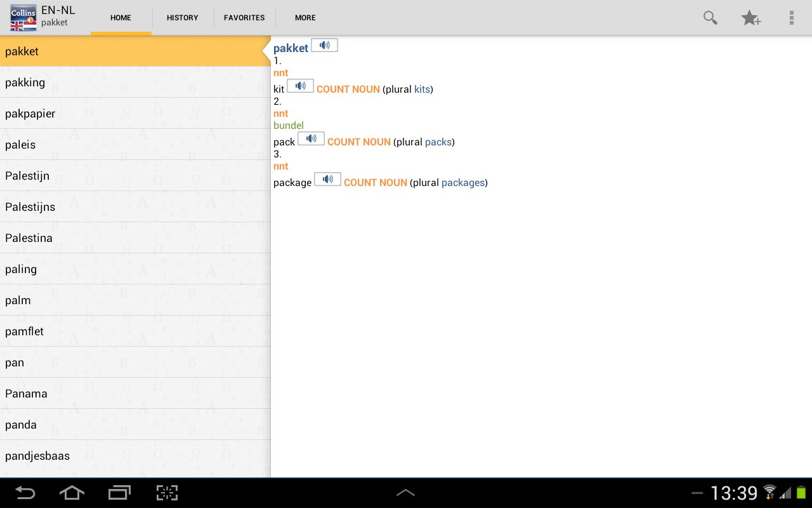Image resolution: width=812 pixels, height=508 pixels.
Task: Tap the Android back button
Action: (x=25, y=493)
